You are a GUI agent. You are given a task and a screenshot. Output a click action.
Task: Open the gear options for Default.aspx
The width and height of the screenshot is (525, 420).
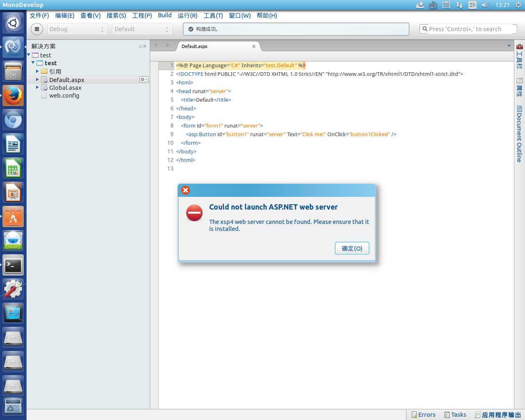click(x=144, y=80)
